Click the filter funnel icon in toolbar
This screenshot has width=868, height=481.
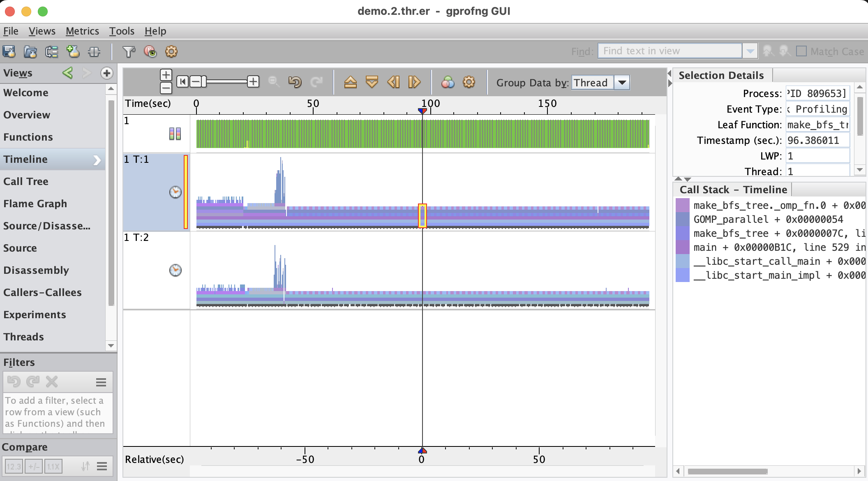tap(129, 51)
